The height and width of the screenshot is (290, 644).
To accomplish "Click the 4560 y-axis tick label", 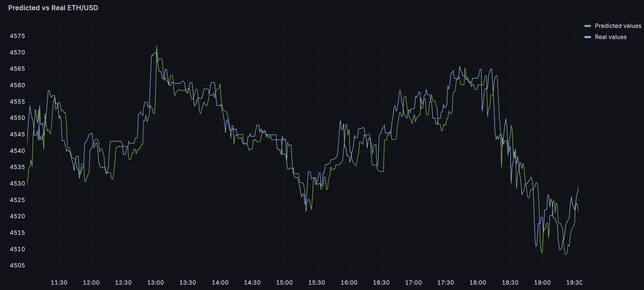I will [17, 85].
